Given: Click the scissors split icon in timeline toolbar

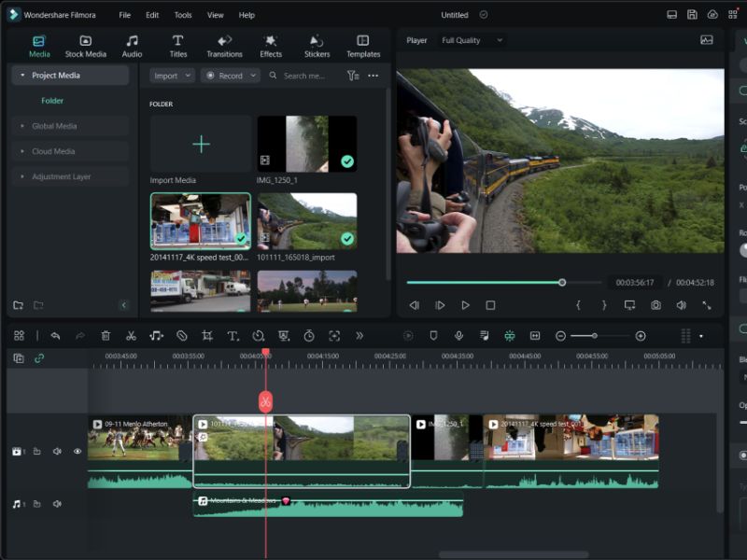Looking at the screenshot, I should click(131, 336).
